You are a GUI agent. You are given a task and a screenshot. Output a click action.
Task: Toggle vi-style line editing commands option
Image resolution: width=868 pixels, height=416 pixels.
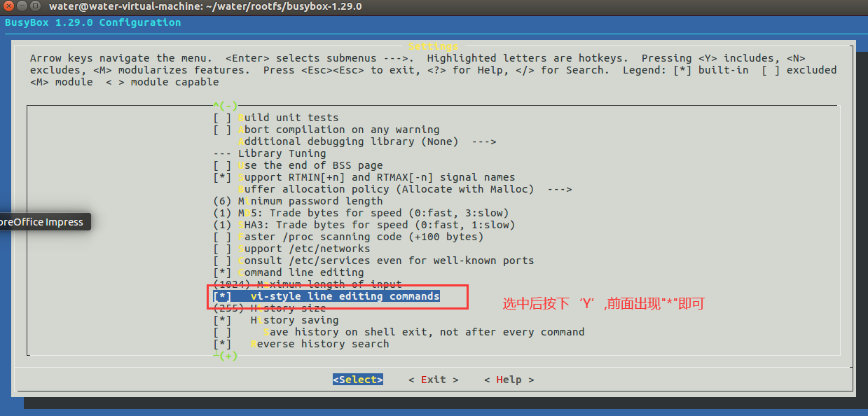[x=326, y=296]
